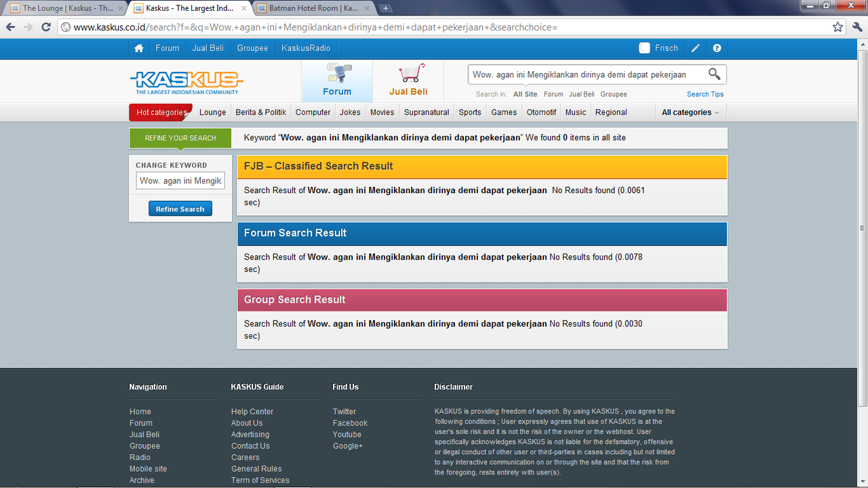Go to Kaskus home via house icon

pos(139,48)
